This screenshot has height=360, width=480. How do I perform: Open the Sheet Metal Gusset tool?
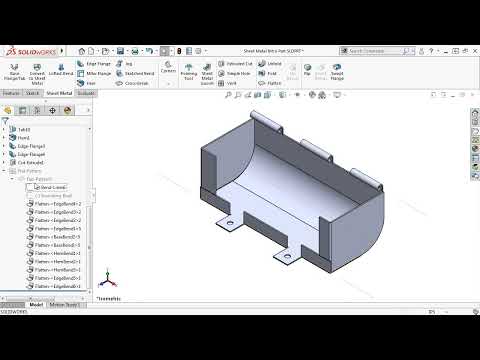tap(207, 74)
